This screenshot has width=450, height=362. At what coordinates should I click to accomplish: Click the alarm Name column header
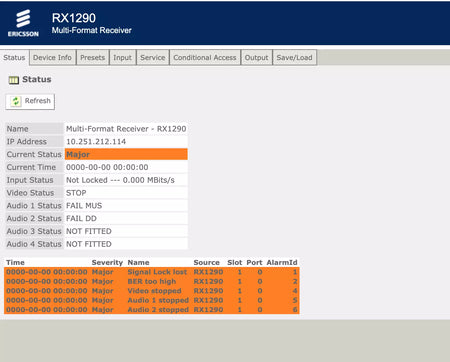coord(139,263)
